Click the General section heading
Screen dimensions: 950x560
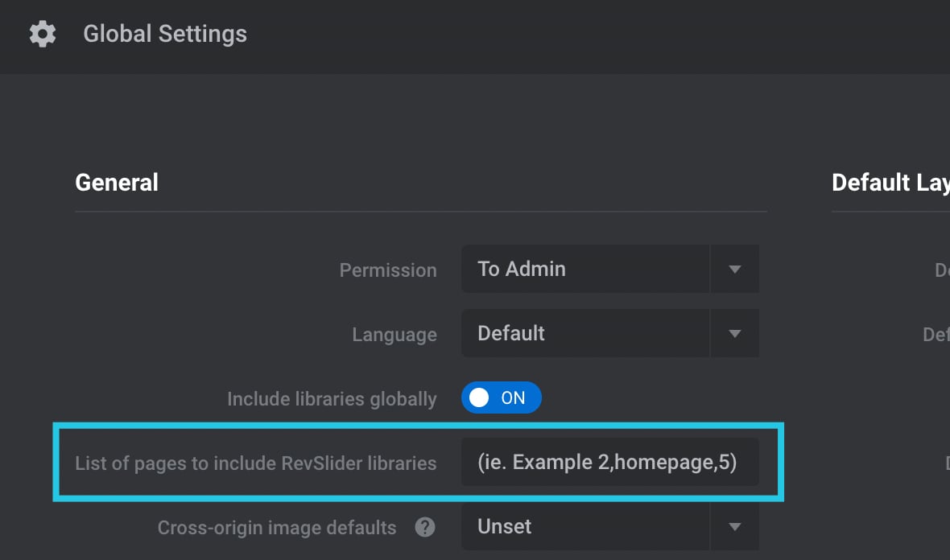coord(117,182)
